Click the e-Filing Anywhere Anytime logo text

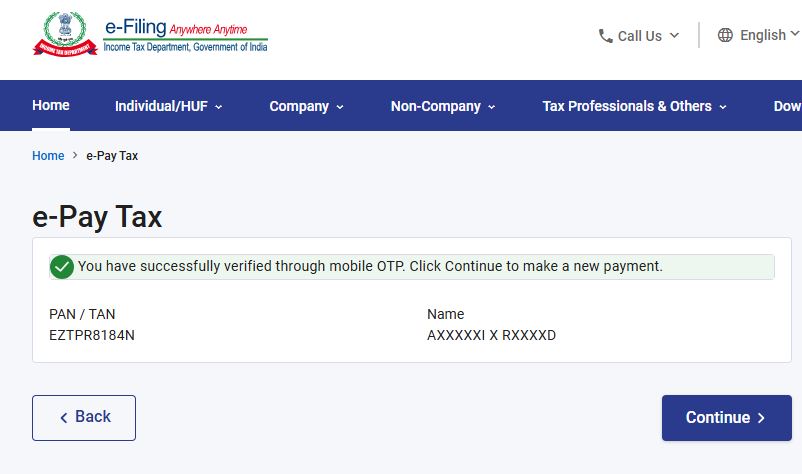185,35
